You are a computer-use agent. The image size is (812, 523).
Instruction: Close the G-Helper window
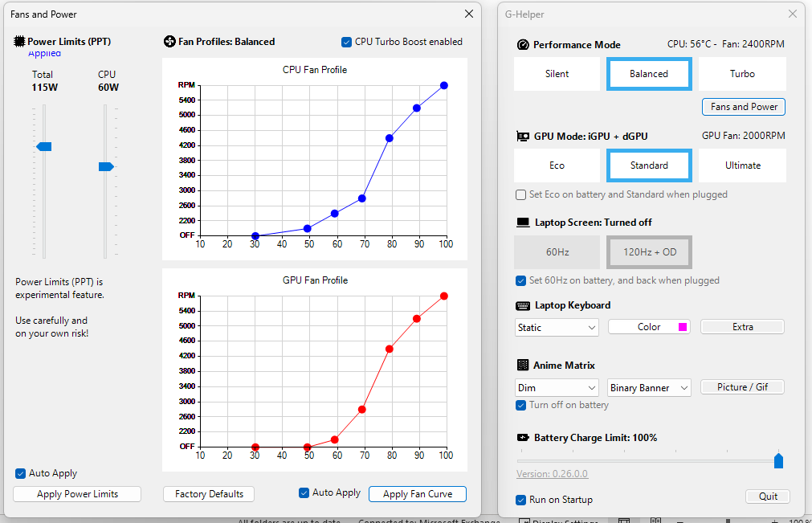pyautogui.click(x=792, y=14)
